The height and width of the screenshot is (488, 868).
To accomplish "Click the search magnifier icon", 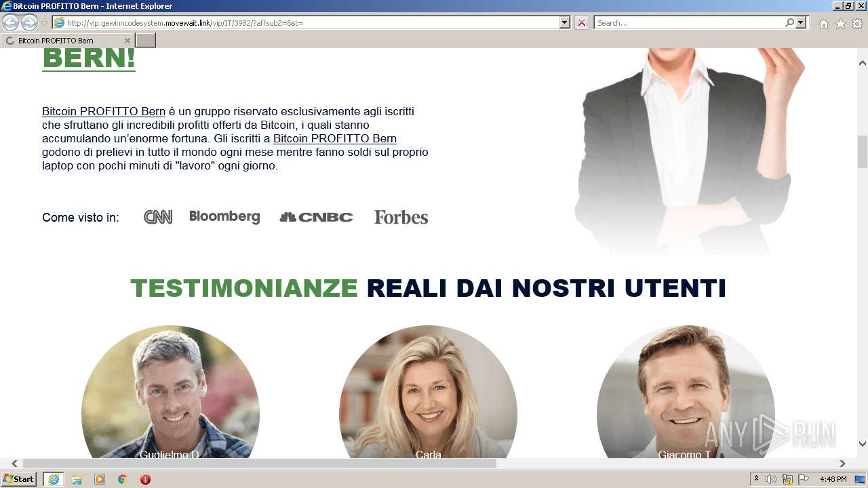I will click(x=789, y=23).
